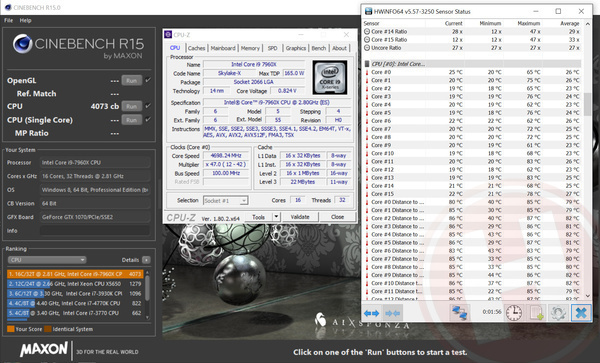Expand HWiNFO columns with the outward arrows
The width and height of the screenshot is (600, 363).
(371, 313)
